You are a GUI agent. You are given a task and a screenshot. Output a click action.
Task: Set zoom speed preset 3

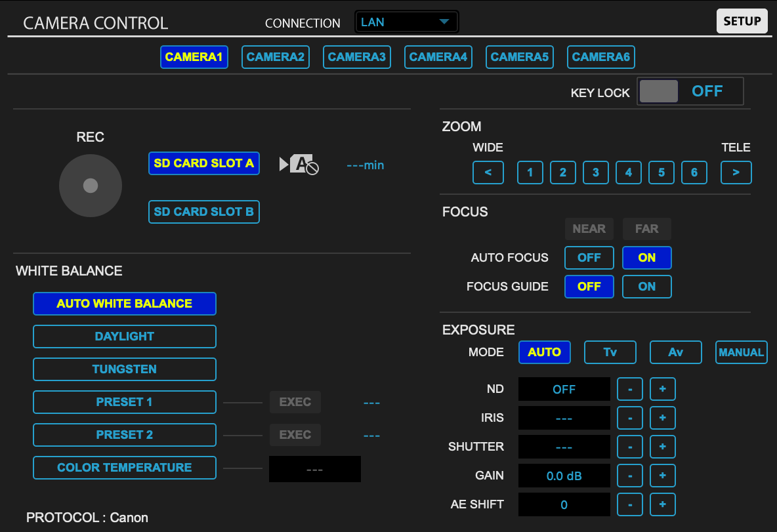click(x=595, y=172)
